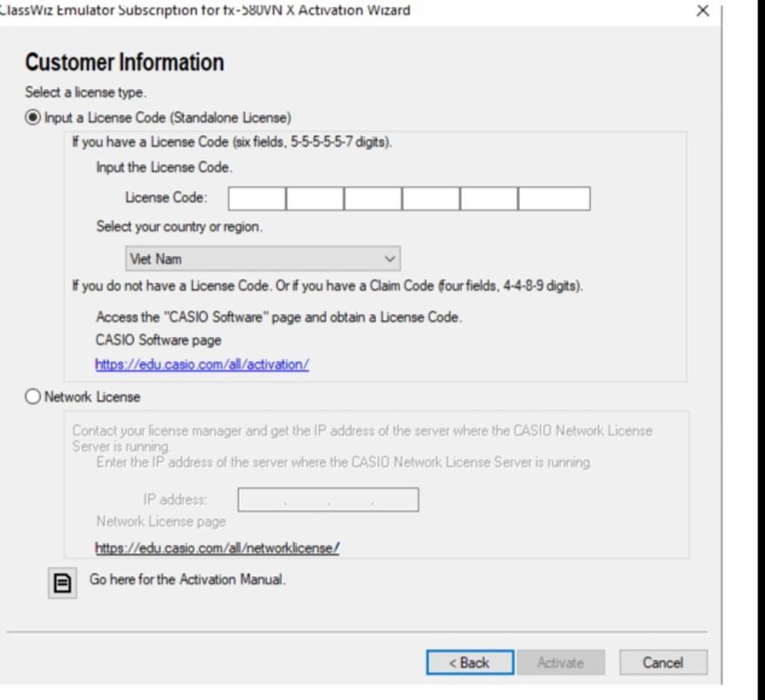Image resolution: width=765 pixels, height=700 pixels.
Task: Click 'Select your country or region.' text
Action: click(x=179, y=227)
